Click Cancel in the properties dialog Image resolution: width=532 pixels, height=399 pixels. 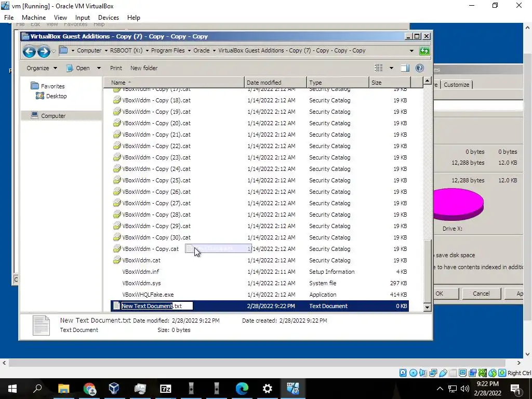[481, 294]
